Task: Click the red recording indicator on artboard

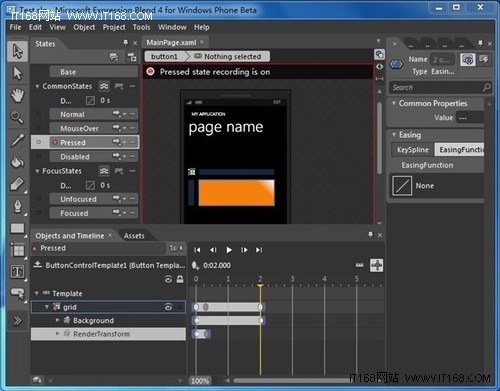Action: [x=151, y=71]
